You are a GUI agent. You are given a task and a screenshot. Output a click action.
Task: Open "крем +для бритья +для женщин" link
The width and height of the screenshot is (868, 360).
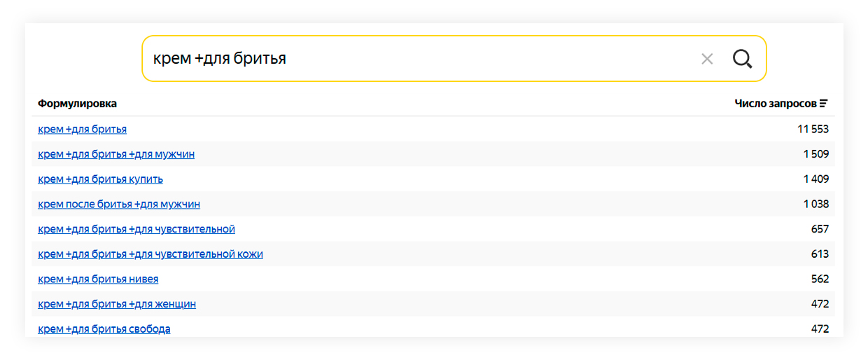point(117,304)
